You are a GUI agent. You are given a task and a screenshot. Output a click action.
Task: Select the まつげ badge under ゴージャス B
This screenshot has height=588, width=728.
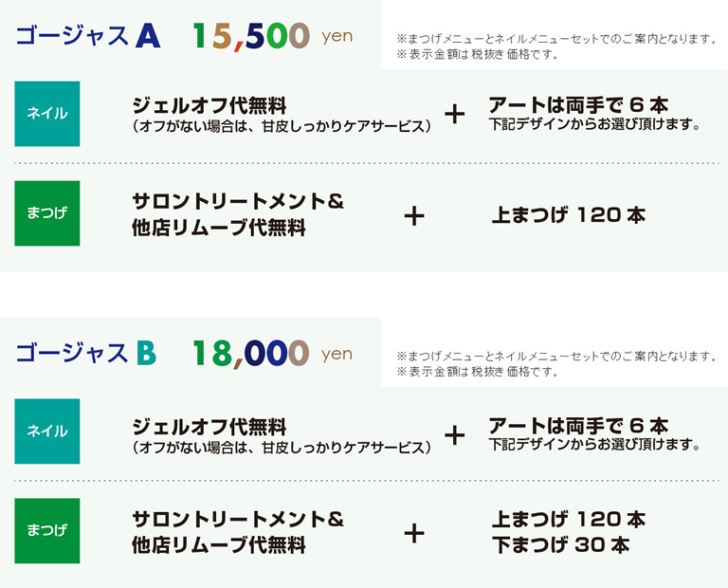[47, 531]
